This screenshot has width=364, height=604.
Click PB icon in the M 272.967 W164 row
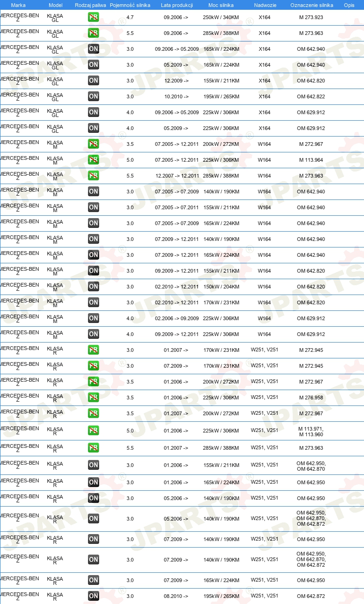tap(94, 144)
